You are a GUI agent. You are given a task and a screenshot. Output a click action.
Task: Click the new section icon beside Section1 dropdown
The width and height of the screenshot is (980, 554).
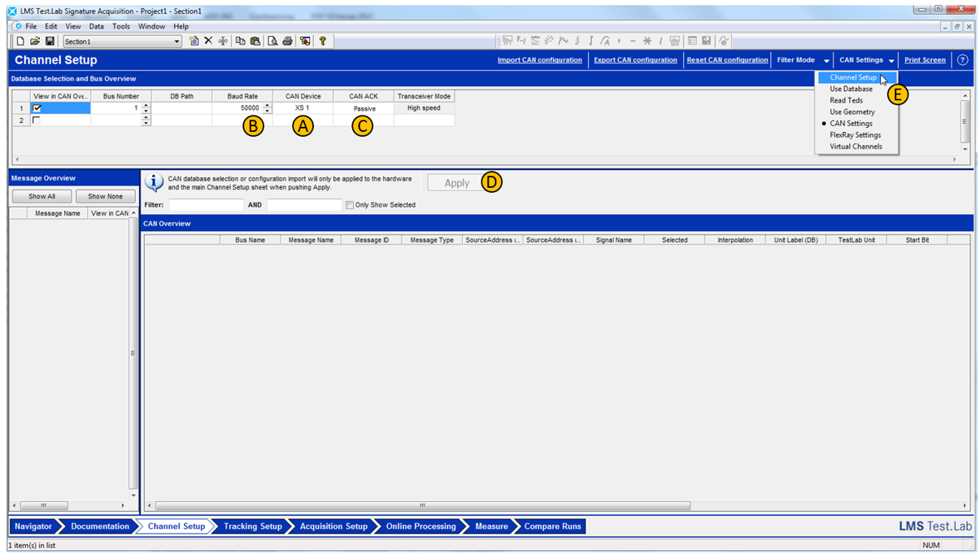[194, 41]
